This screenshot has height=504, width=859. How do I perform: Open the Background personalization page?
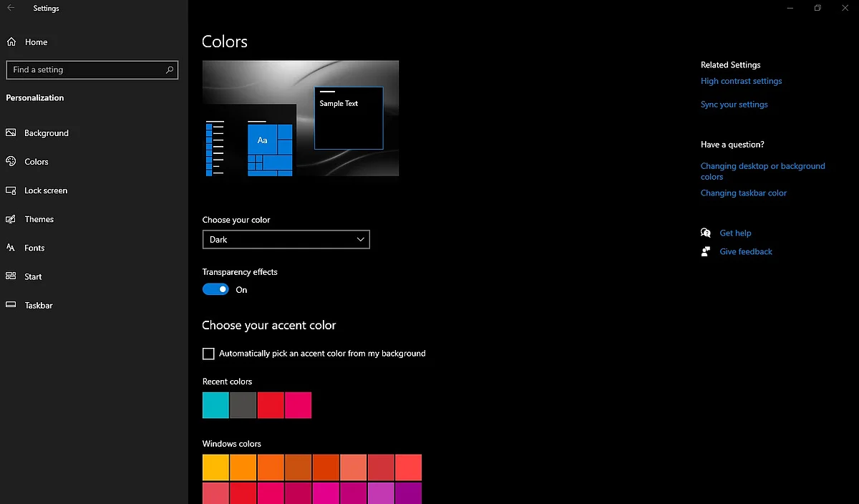coord(46,132)
